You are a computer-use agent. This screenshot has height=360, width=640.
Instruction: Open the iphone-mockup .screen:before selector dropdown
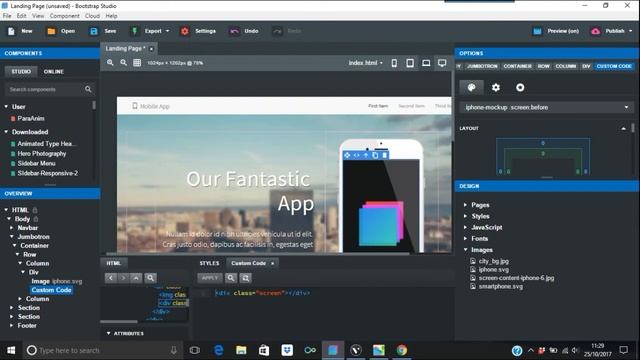pos(547,107)
